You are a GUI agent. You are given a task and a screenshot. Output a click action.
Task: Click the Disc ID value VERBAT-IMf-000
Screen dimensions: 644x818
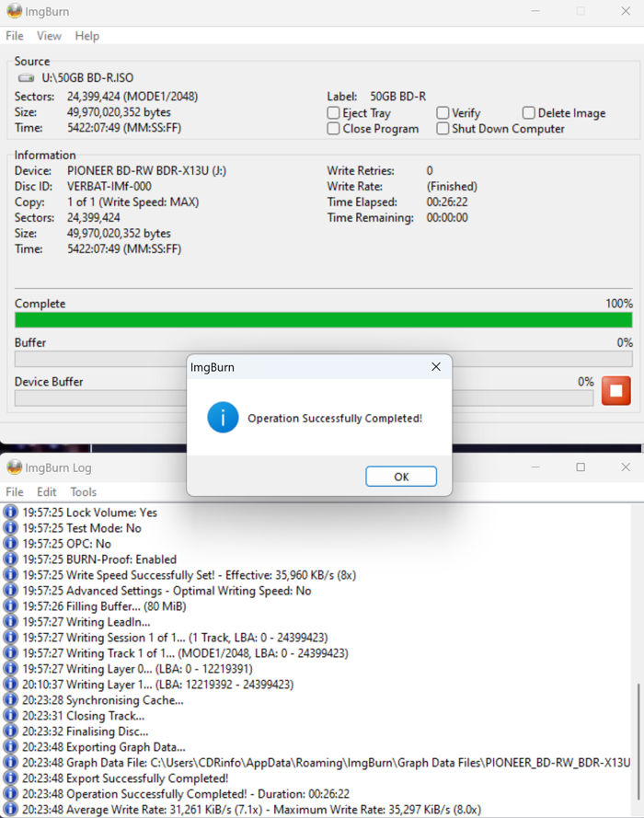109,186
